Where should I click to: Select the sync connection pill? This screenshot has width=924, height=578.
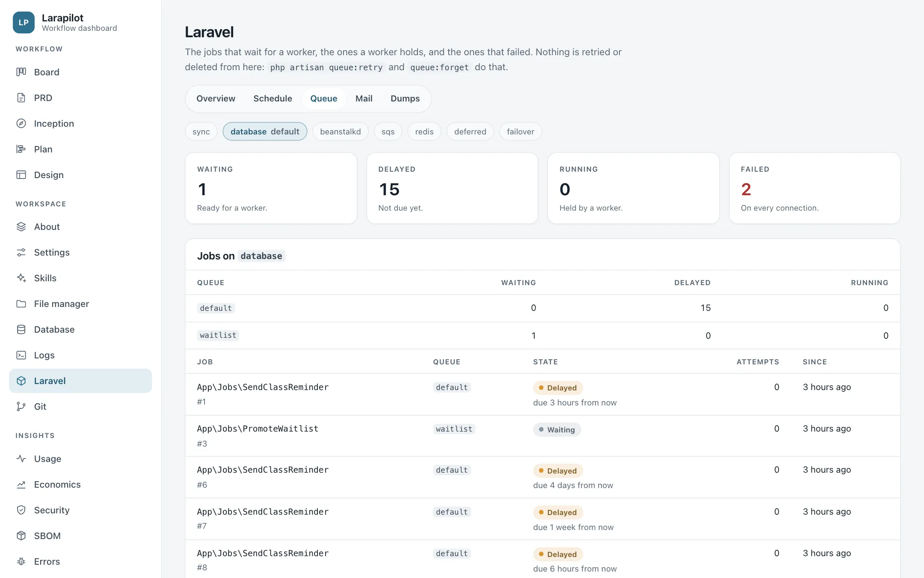pos(201,131)
